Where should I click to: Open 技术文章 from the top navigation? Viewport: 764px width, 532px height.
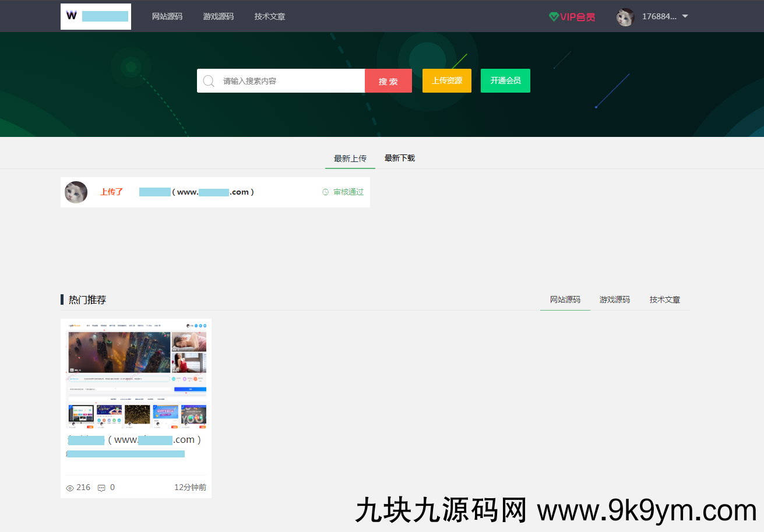(x=269, y=16)
